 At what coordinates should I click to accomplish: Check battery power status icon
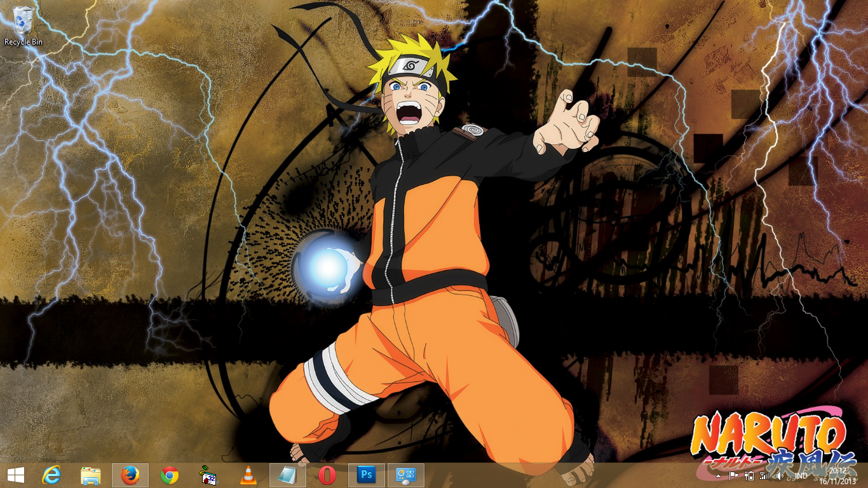click(x=749, y=475)
